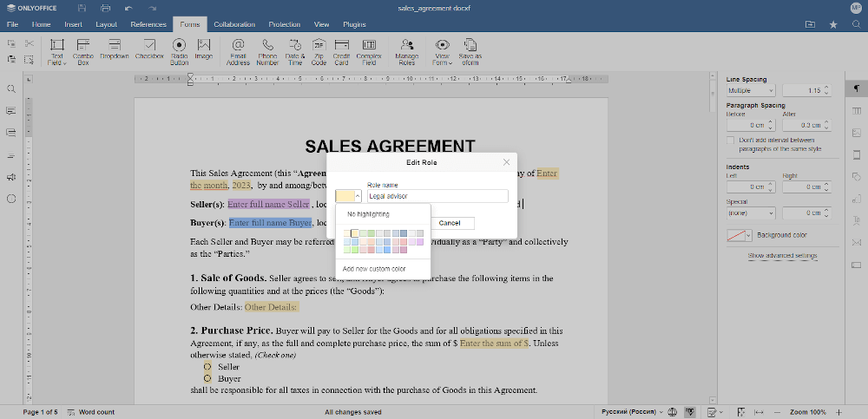Screen dimensions: 868x419
Task: Insert a Zip Code field
Action: click(x=319, y=48)
